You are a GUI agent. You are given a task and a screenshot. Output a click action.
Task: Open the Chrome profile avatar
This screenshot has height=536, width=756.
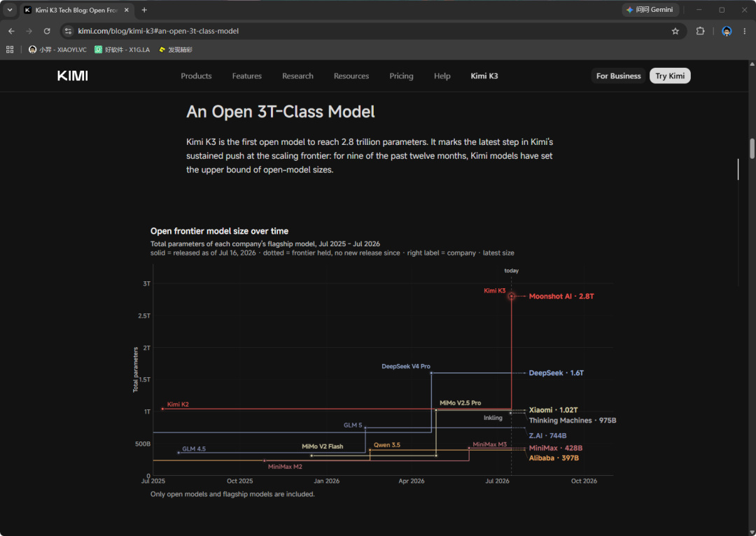pos(727,31)
